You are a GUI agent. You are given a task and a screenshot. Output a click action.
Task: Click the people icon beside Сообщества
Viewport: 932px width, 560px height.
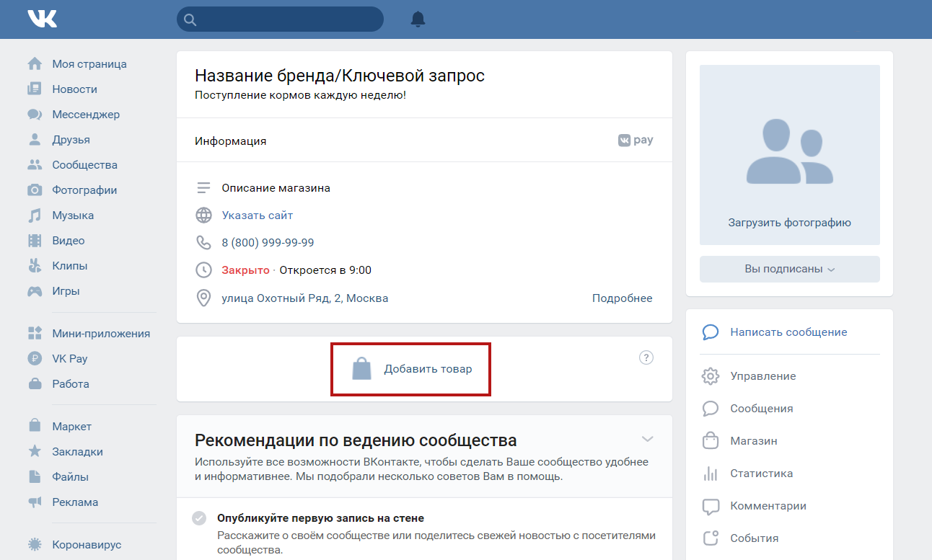pos(35,164)
